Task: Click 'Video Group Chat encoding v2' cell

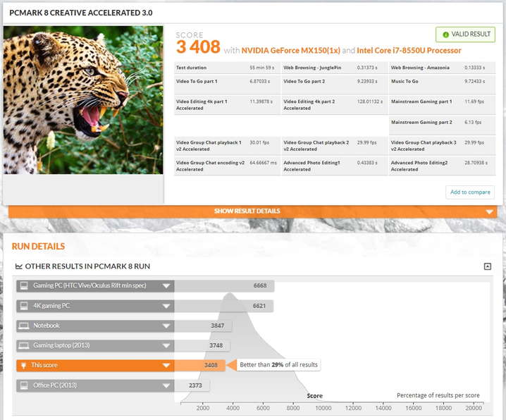Action: (227, 166)
